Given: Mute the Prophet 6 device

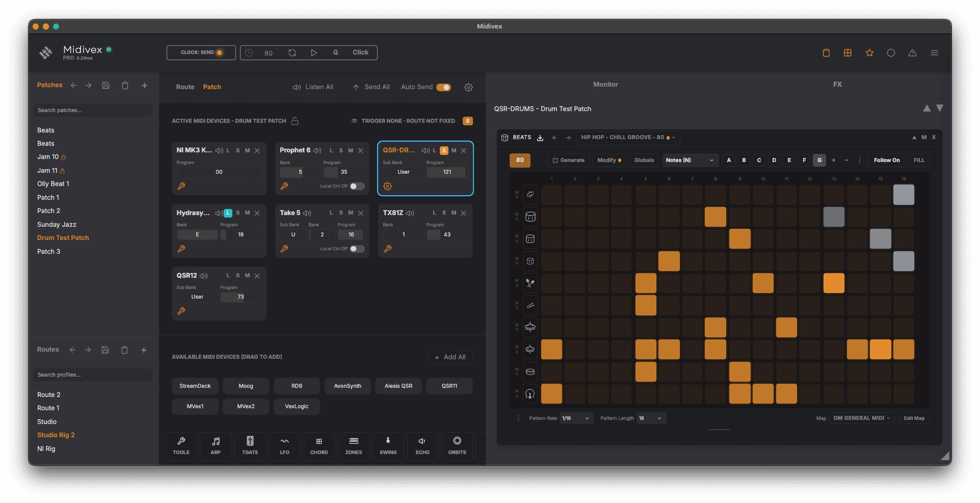Looking at the screenshot, I should pyautogui.click(x=351, y=150).
